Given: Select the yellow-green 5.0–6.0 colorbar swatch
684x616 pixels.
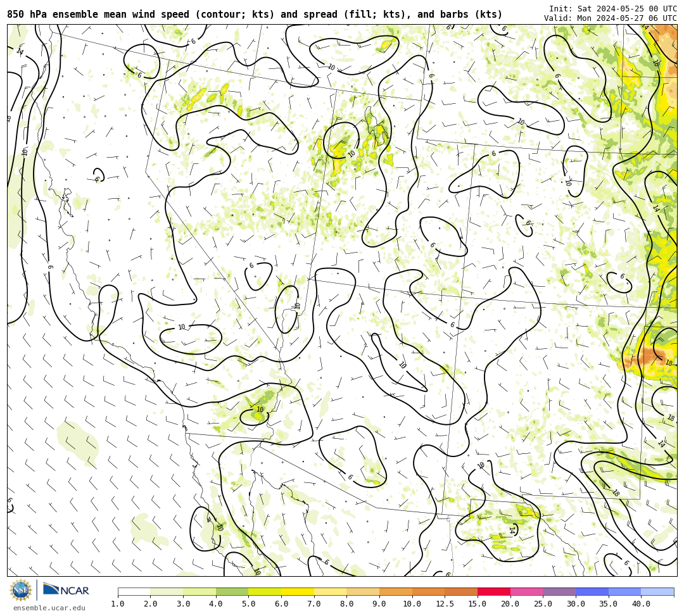Looking at the screenshot, I should [265, 591].
